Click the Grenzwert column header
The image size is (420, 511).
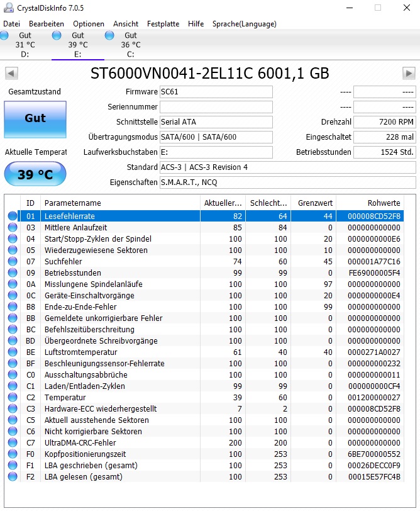pyautogui.click(x=314, y=203)
